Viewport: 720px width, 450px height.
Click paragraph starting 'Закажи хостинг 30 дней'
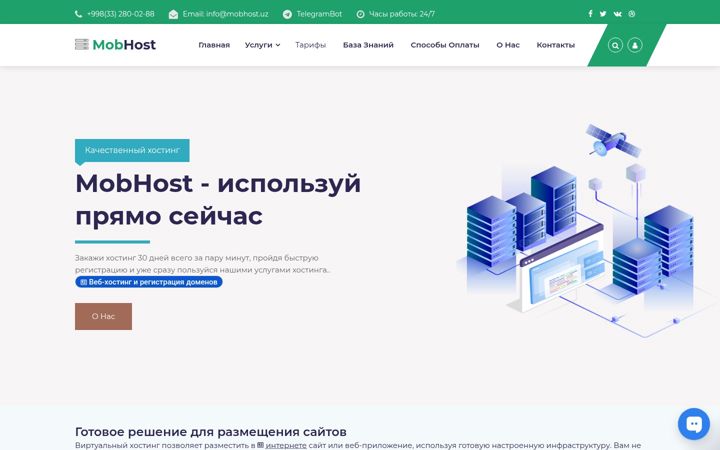[202, 264]
